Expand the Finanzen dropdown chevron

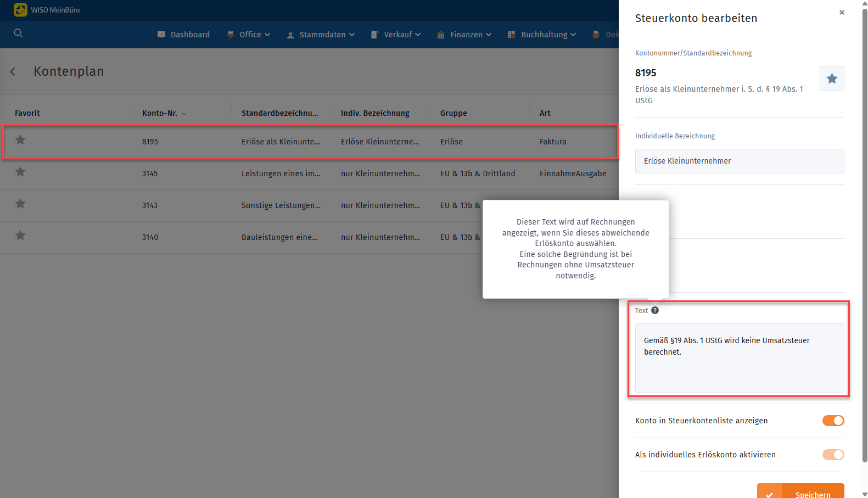(489, 35)
